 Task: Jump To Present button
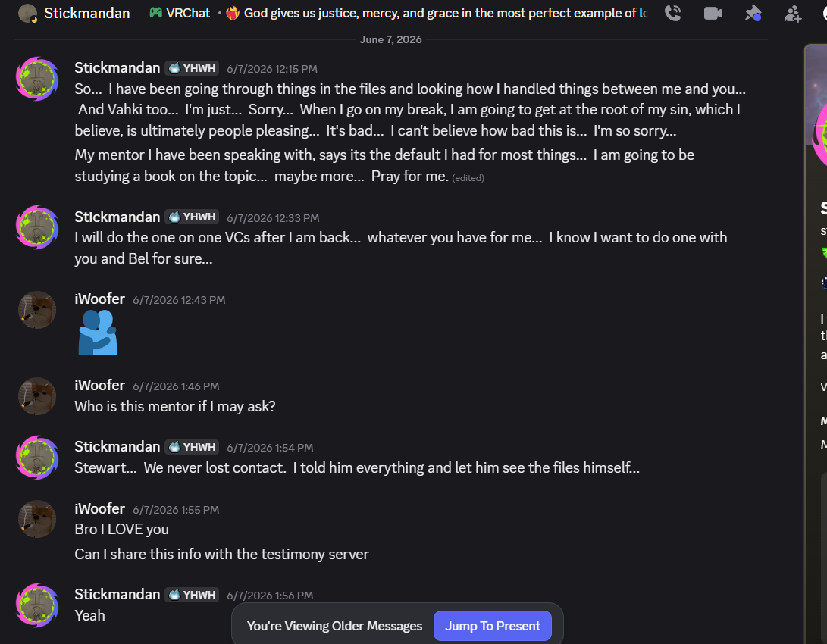492,626
